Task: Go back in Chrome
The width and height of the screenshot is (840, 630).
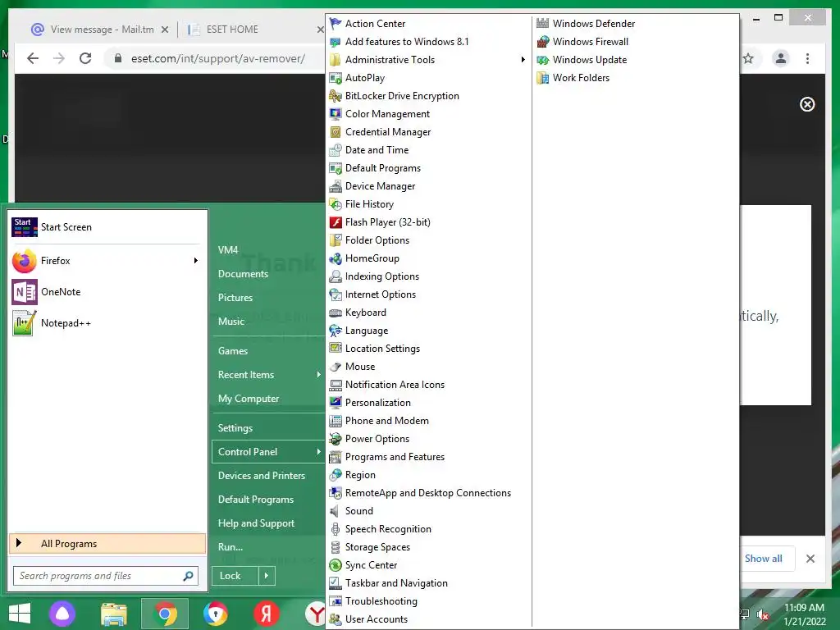Action: pyautogui.click(x=33, y=58)
